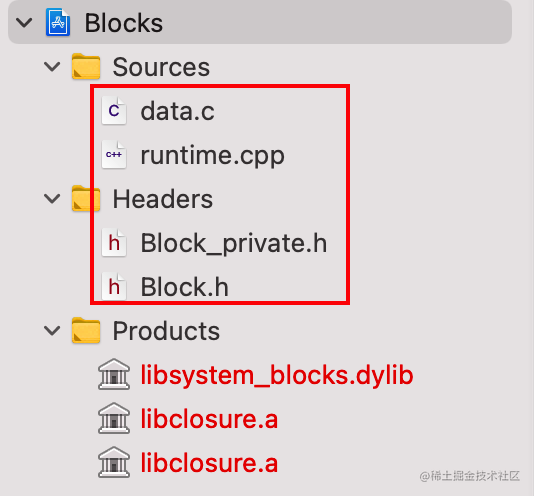This screenshot has height=496, width=534.
Task: Click the Sources folder icon
Action: [86, 66]
